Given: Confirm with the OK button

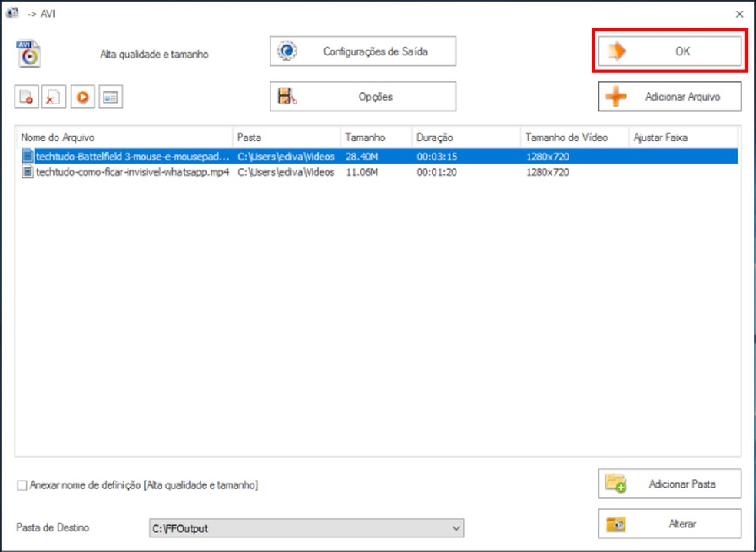Looking at the screenshot, I should point(670,51).
